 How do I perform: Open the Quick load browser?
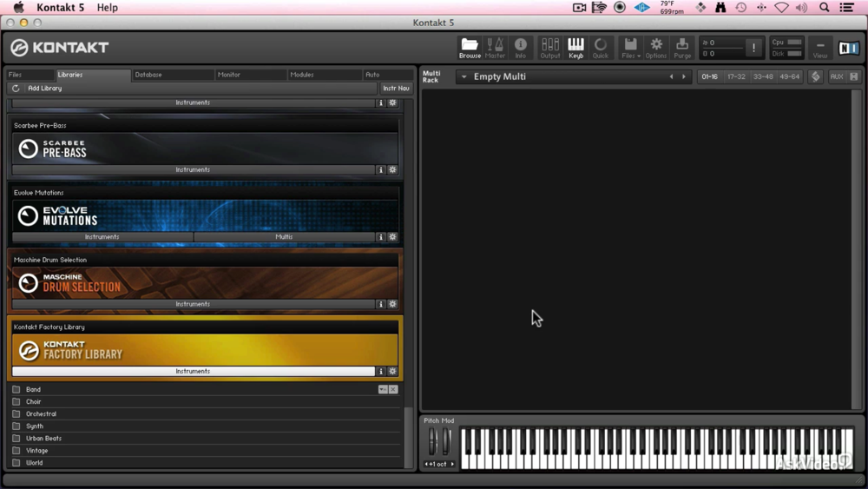coord(601,48)
